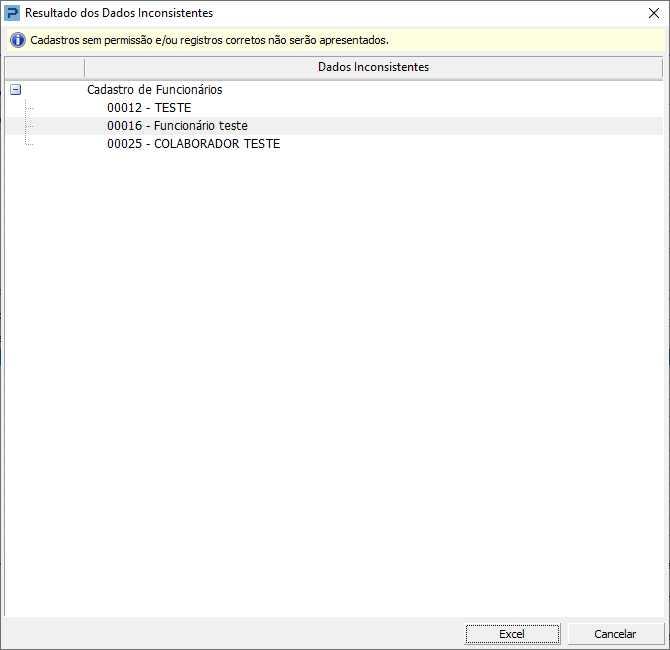Close the Resultado dos Dados Inconsistentes window
670x650 pixels.
654,13
